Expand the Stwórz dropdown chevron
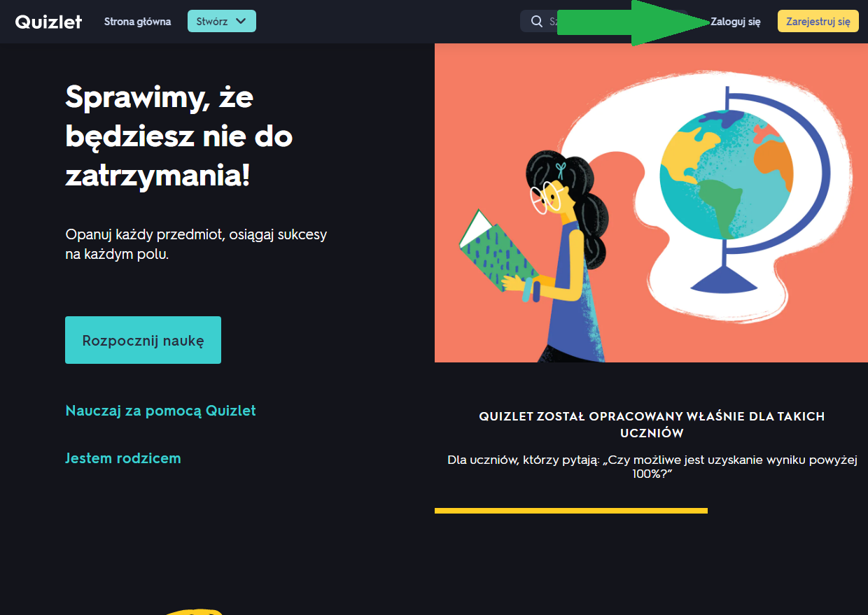Image resolution: width=868 pixels, height=615 pixels. (x=241, y=21)
